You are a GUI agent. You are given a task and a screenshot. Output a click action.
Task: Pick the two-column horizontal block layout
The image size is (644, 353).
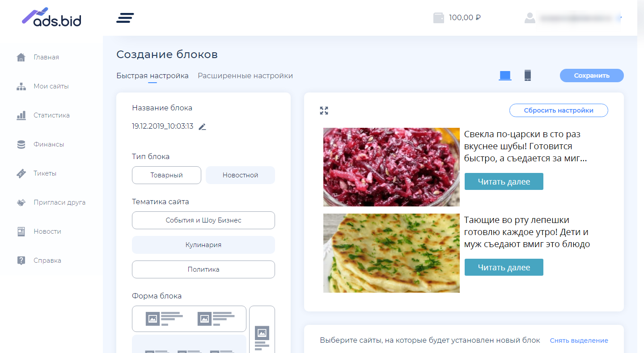189,319
